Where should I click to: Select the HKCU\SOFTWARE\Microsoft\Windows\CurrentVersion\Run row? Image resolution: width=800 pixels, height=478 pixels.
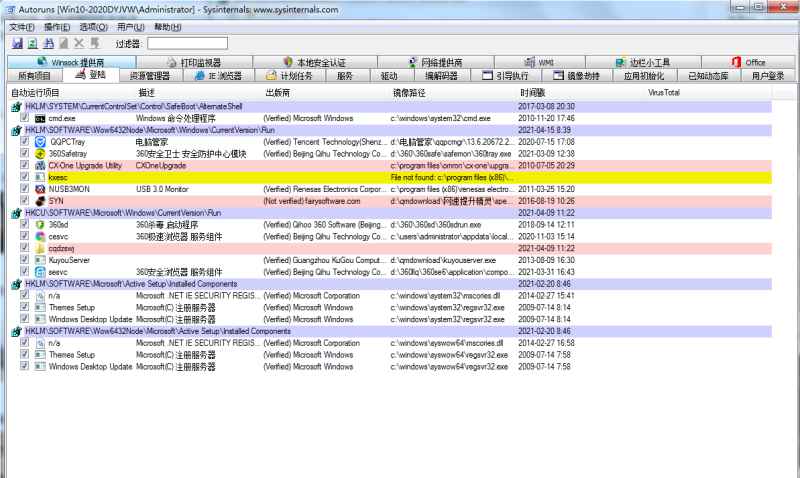click(391, 213)
